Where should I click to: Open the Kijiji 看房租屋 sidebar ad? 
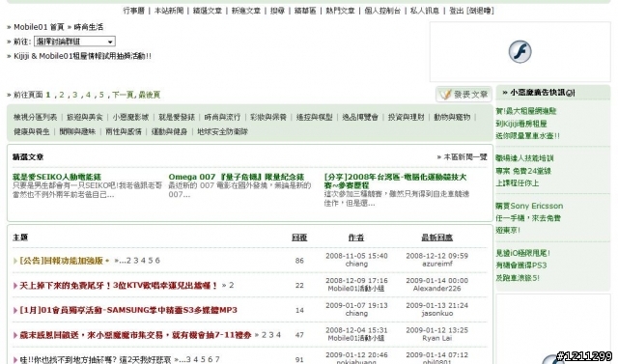pyautogui.click(x=527, y=124)
